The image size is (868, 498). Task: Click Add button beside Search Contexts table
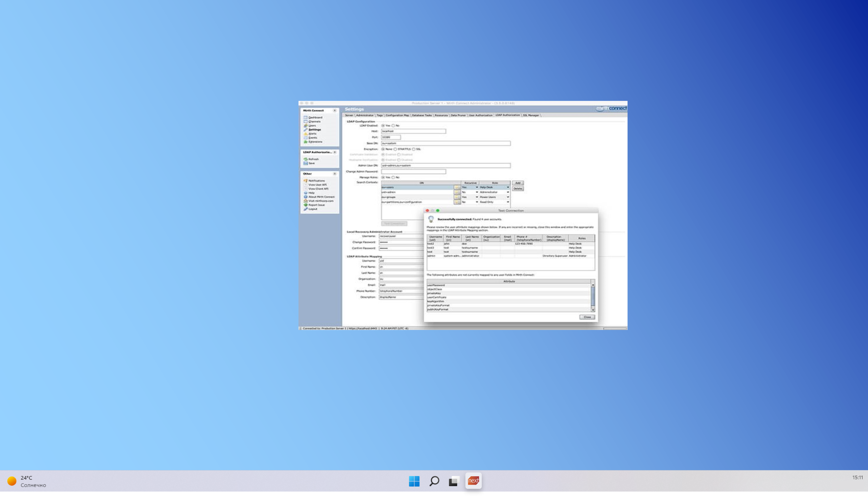pos(518,183)
